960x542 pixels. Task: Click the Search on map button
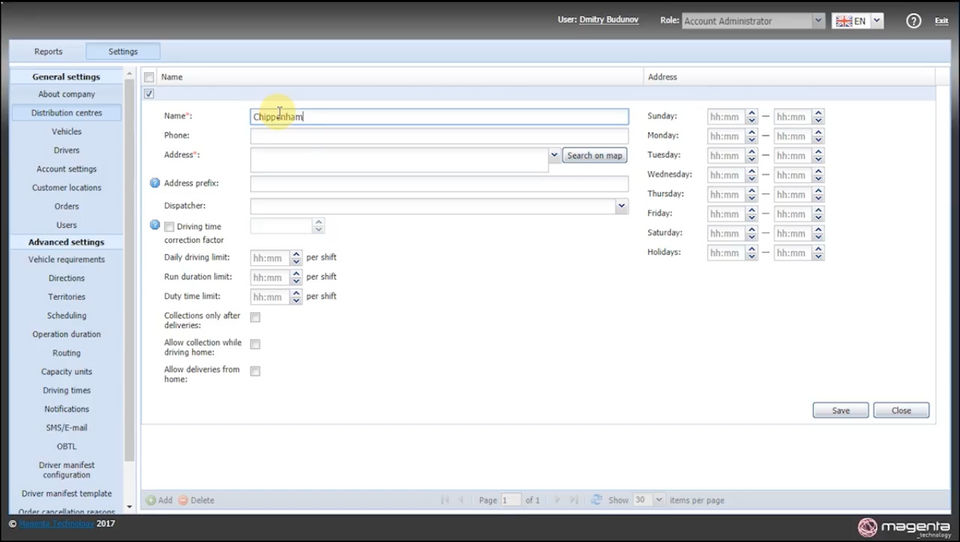point(594,156)
